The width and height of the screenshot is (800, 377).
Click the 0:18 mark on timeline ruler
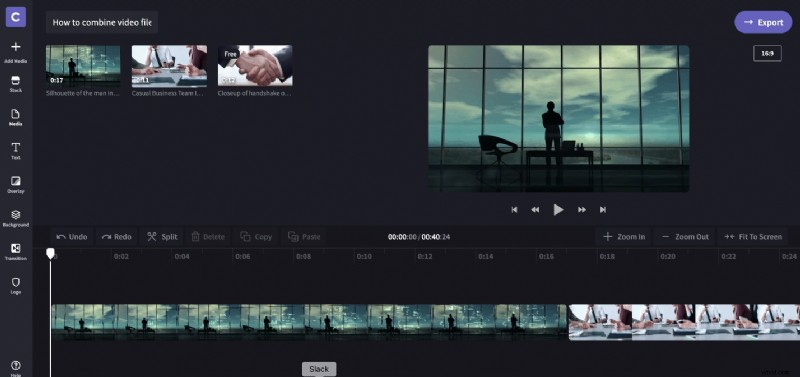coord(607,257)
